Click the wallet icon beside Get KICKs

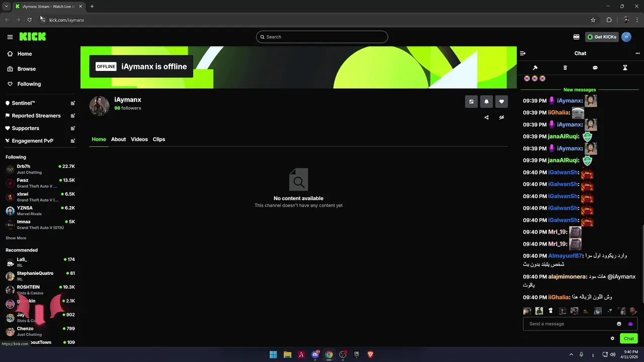point(576,37)
